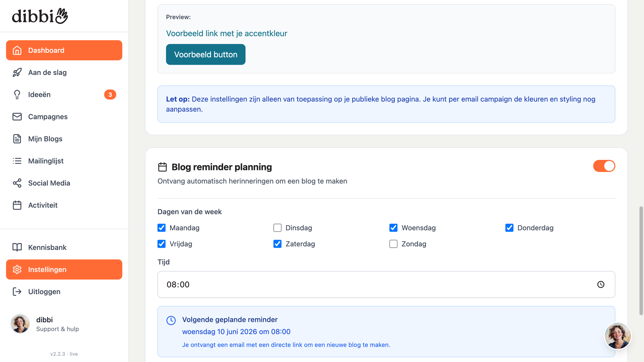Viewport: 644px width, 362px height.
Task: Open the floating support chat avatar
Action: point(618,336)
